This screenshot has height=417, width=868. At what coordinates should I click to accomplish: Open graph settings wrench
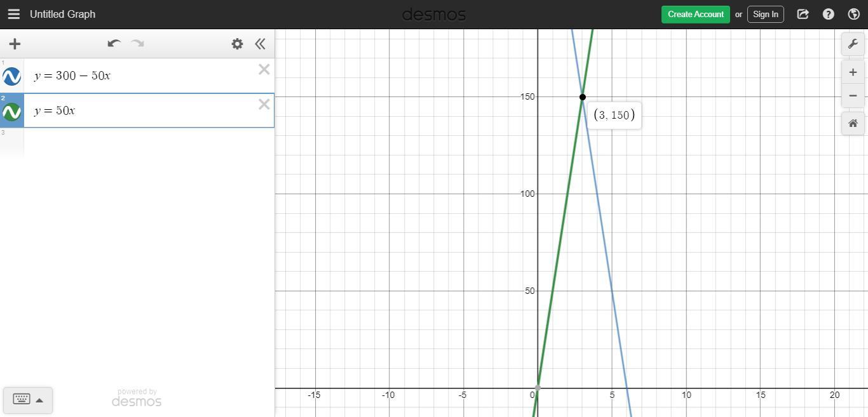pos(853,44)
